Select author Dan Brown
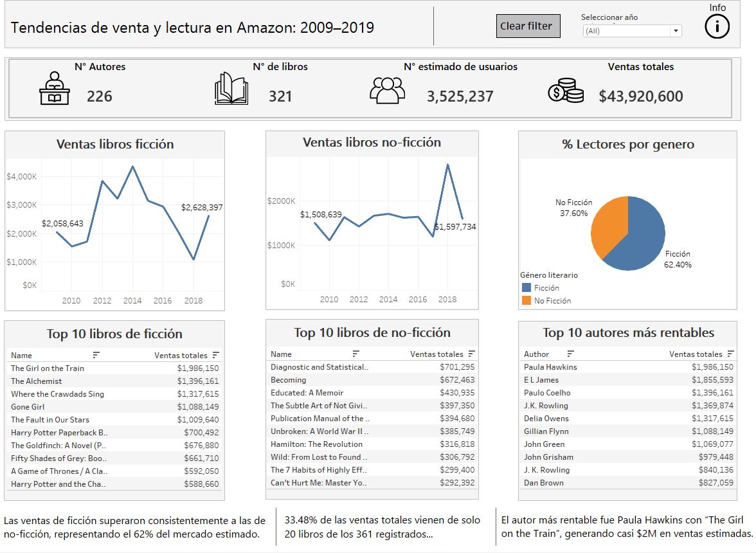Image resolution: width=756 pixels, height=553 pixels. 544,483
